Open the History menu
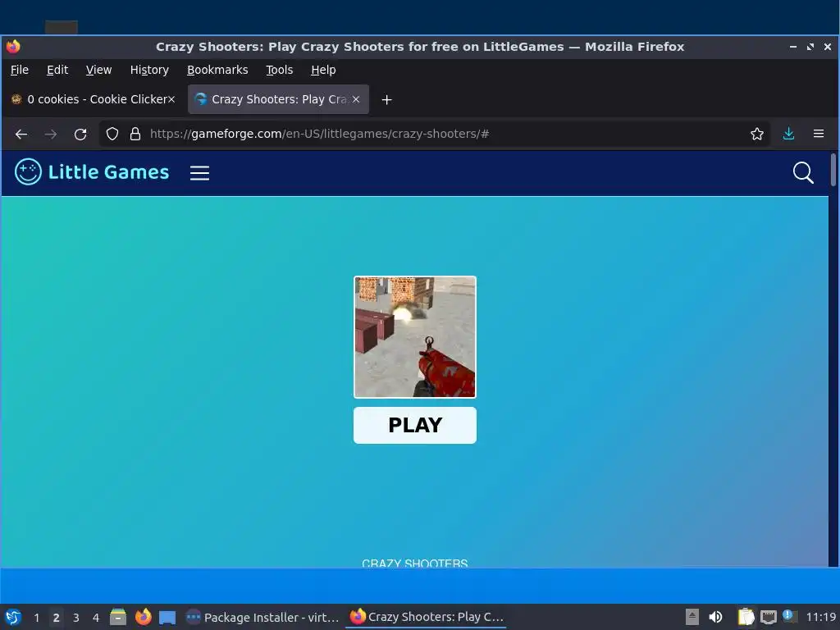Image resolution: width=840 pixels, height=630 pixels. pyautogui.click(x=149, y=71)
